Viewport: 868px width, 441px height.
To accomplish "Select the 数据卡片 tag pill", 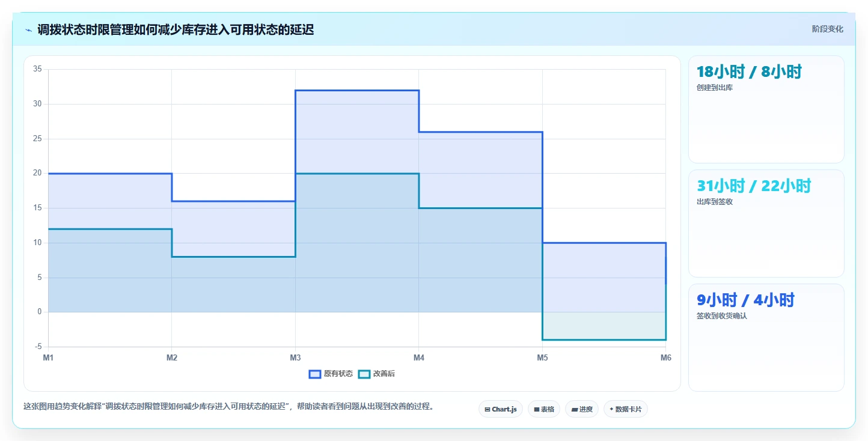I will click(626, 409).
